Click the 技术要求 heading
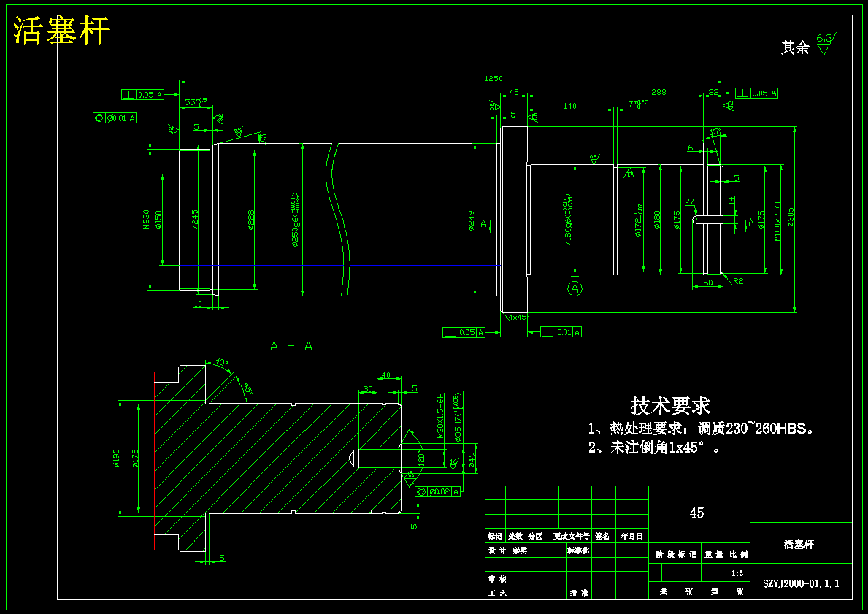Image resolution: width=868 pixels, height=614 pixels. coord(670,406)
